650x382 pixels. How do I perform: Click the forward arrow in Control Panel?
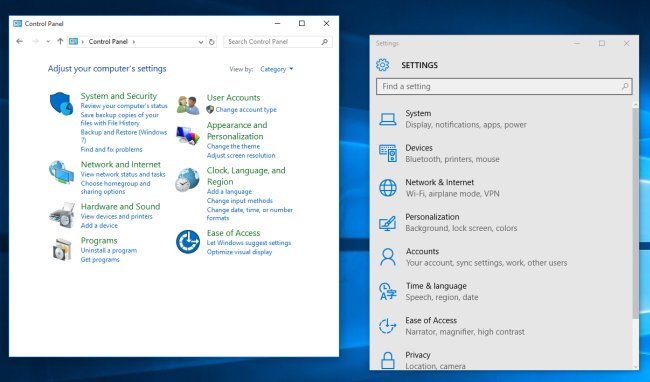click(35, 41)
